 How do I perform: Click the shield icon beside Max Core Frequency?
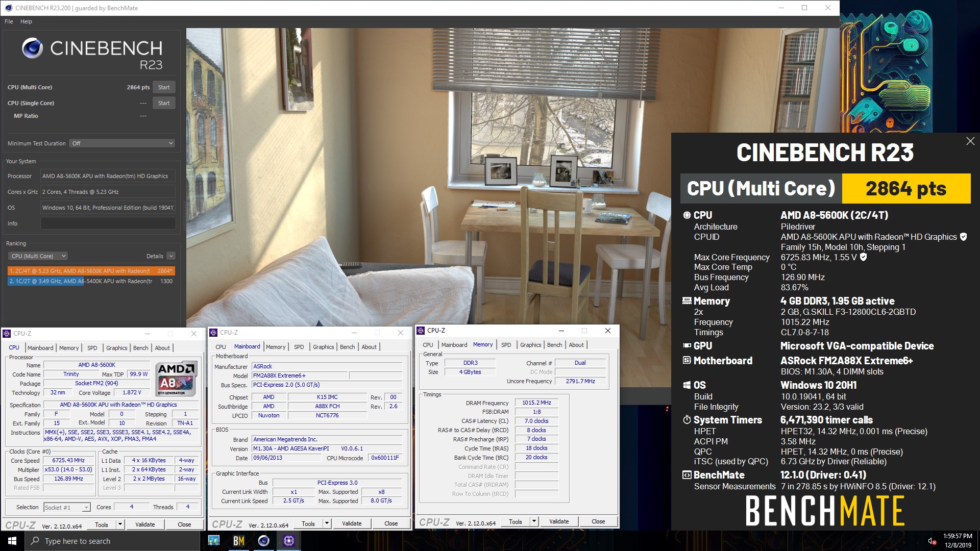[863, 257]
